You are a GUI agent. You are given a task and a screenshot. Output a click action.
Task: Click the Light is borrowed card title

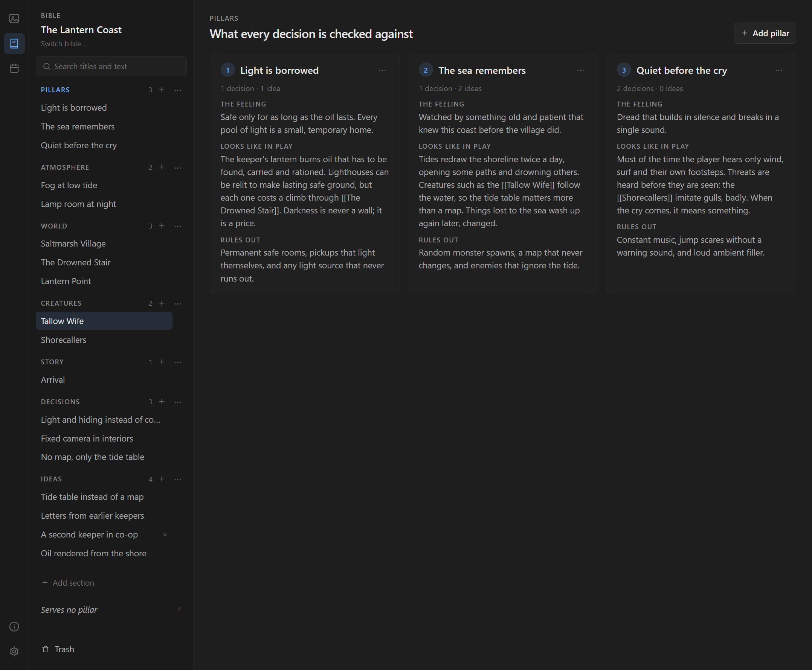pyautogui.click(x=279, y=70)
